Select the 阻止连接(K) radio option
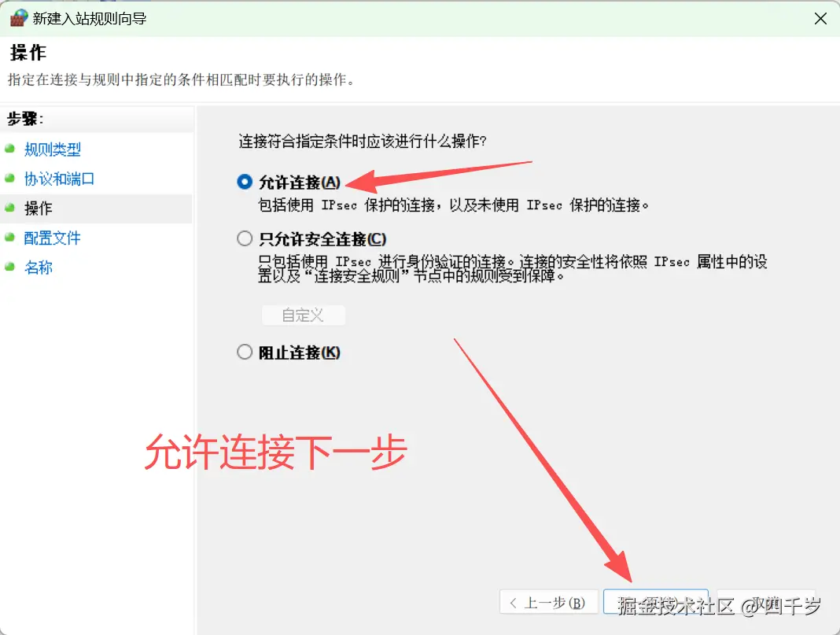This screenshot has height=635, width=840. point(244,352)
